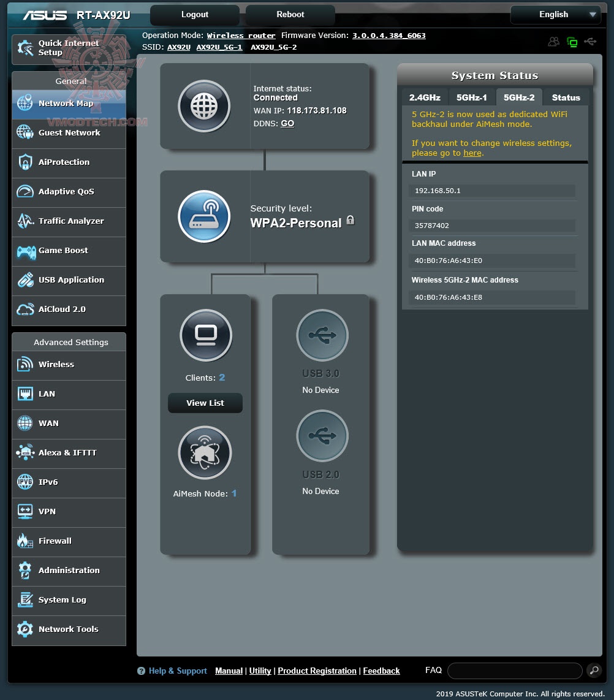The width and height of the screenshot is (614, 700).
Task: Click the IPv6 icon
Action: tap(25, 482)
